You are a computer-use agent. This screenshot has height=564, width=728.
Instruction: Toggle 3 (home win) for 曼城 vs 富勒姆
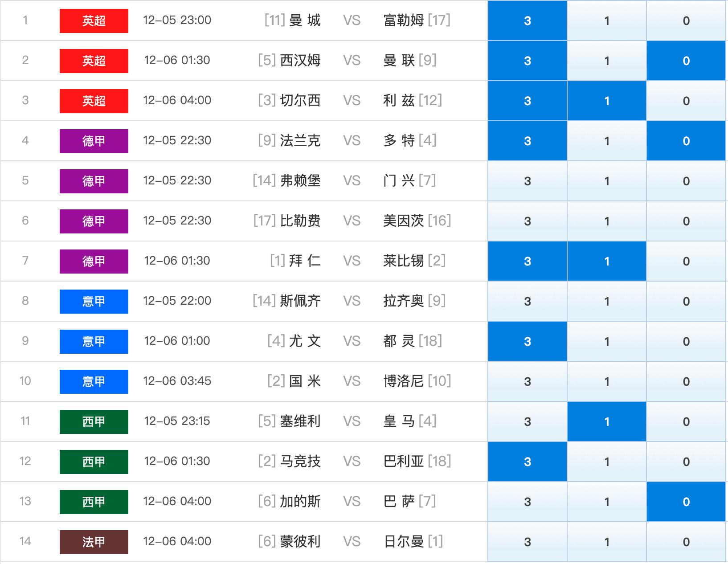528,20
